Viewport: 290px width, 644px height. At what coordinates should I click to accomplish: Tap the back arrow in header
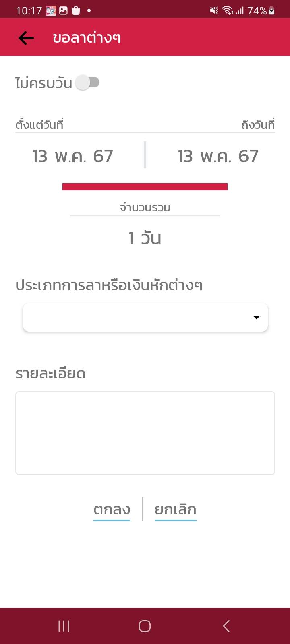26,38
